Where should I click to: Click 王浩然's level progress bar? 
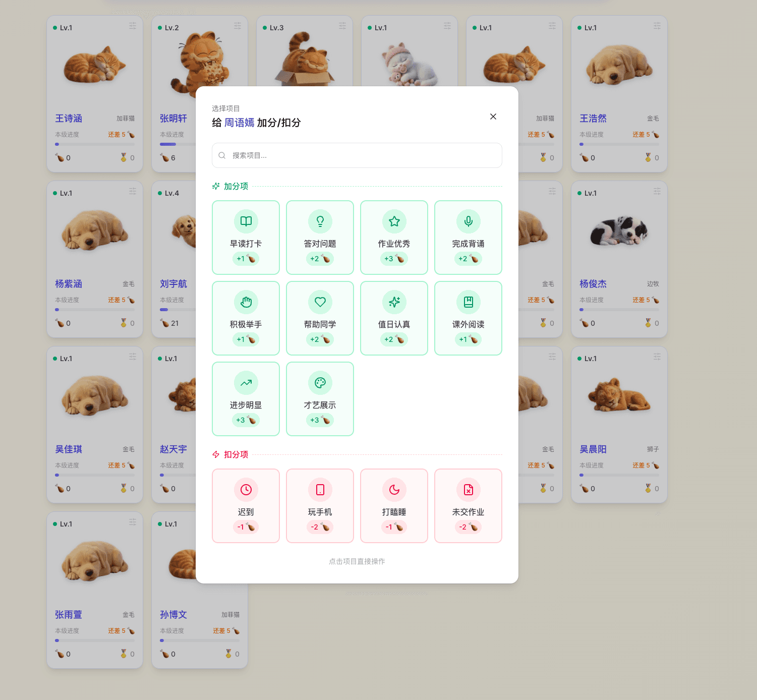click(x=619, y=144)
